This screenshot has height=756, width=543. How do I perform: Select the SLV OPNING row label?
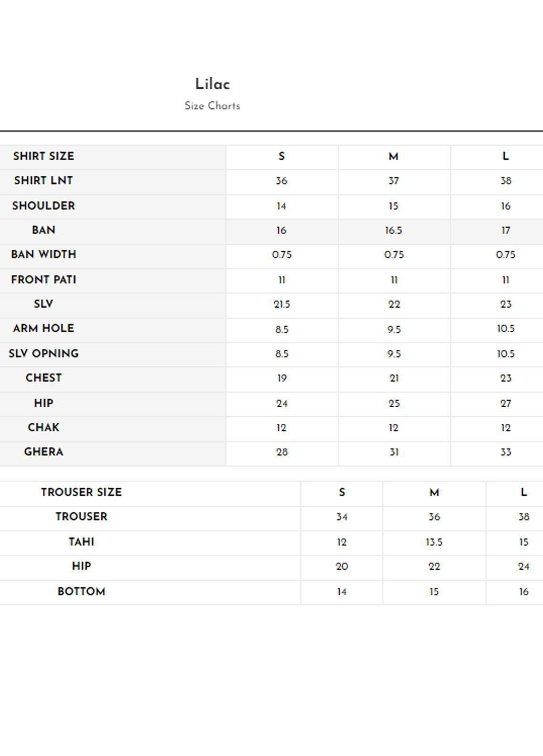[x=43, y=354]
